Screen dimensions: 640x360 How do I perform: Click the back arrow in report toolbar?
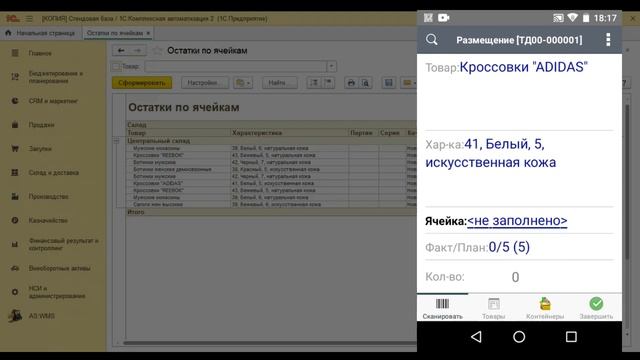(121, 51)
